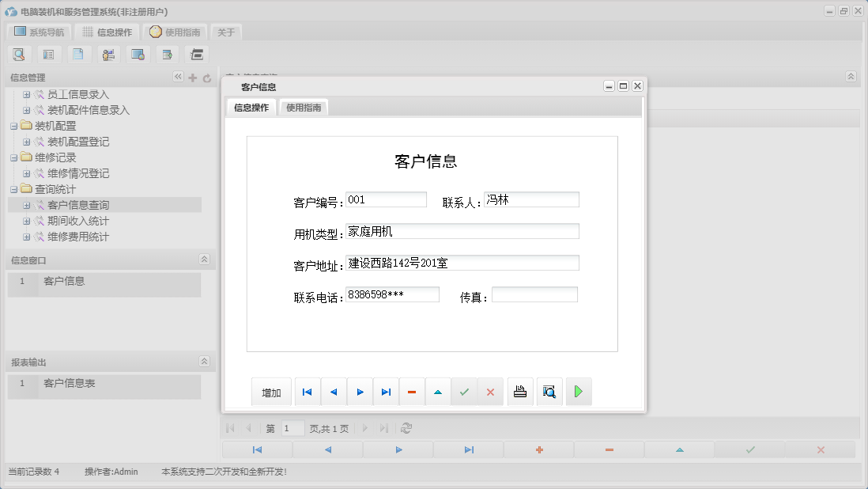
Task: Select the search magnifier tool in the toolbar
Action: (19, 54)
